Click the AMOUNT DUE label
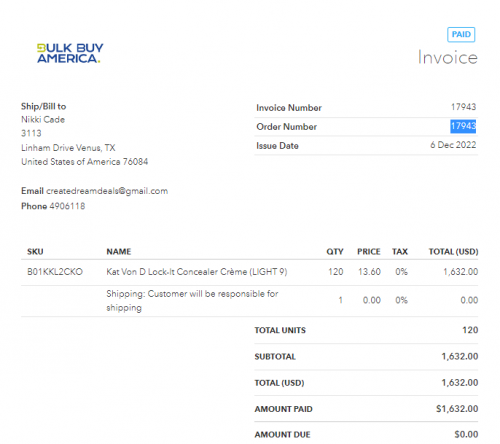500x444 pixels. 282,435
